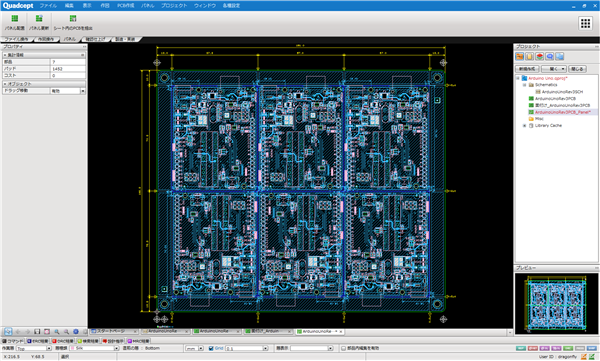Click the back arrow in bottom toolbar
Image resolution: width=600 pixels, height=361 pixels.
(x=18, y=332)
